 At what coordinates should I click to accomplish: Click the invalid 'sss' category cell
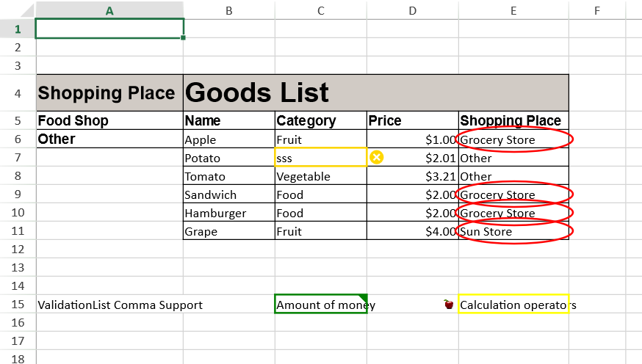[320, 158]
